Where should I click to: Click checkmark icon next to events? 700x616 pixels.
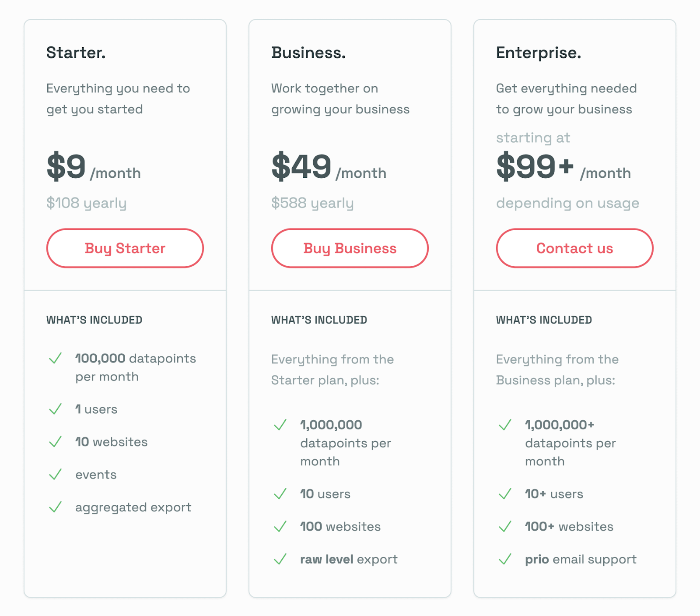(x=56, y=475)
